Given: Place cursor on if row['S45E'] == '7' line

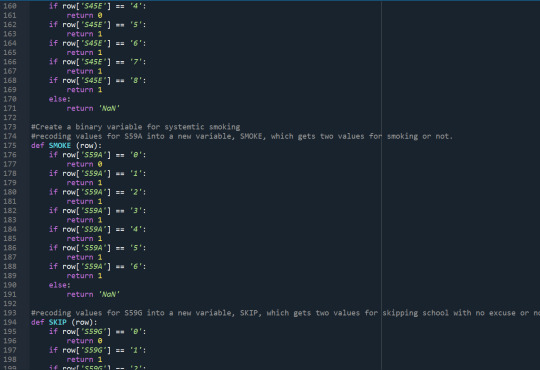Looking at the screenshot, I should pyautogui.click(x=97, y=62).
